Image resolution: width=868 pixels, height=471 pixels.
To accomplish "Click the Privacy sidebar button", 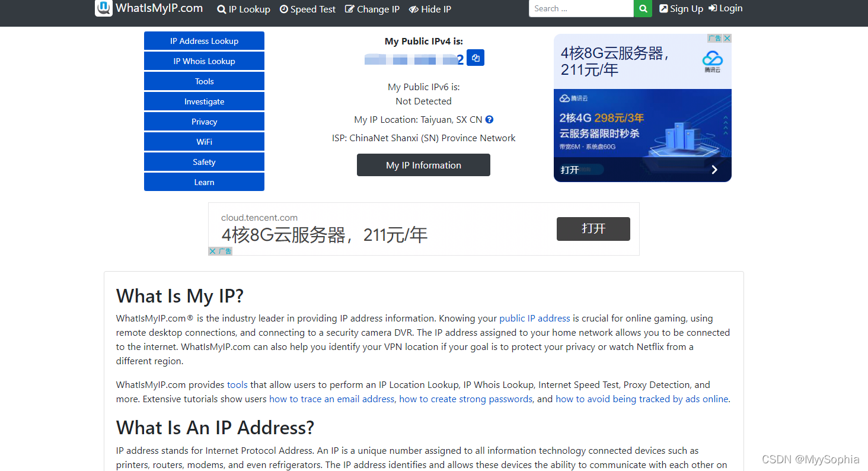I will coord(204,122).
